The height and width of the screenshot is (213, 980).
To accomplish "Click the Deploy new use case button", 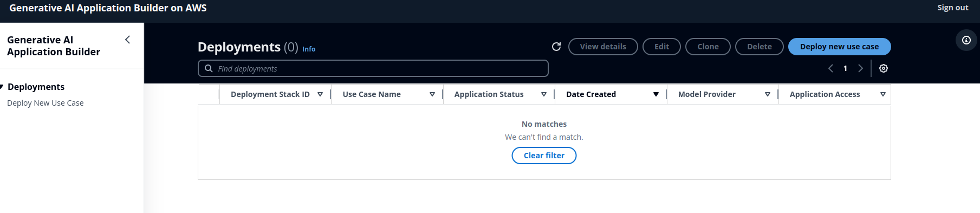I will 839,47.
